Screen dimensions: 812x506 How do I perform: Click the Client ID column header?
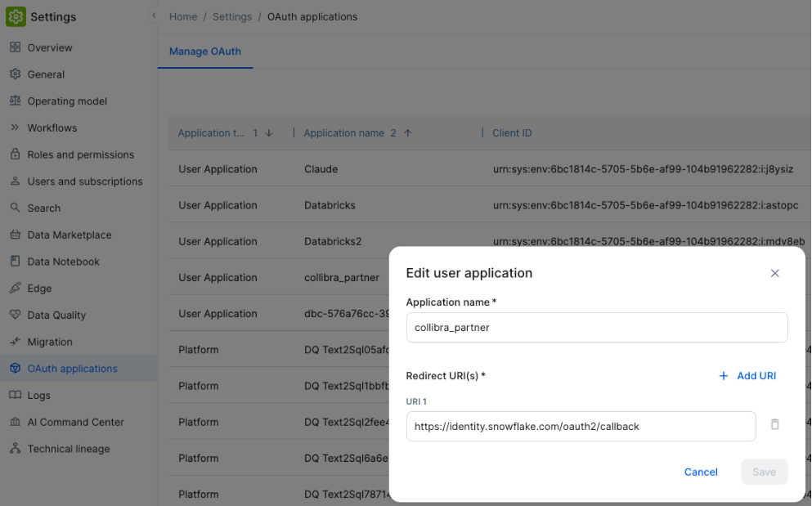512,133
